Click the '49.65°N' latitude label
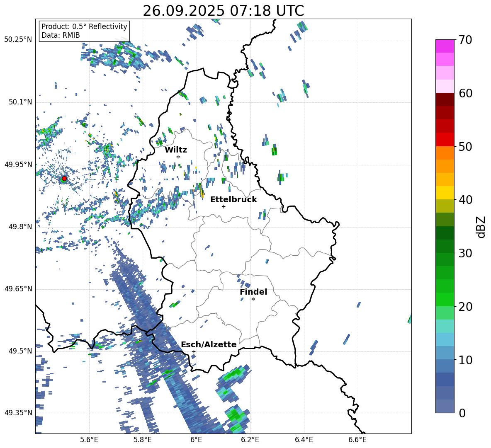The height and width of the screenshot is (448, 491). pyautogui.click(x=18, y=289)
